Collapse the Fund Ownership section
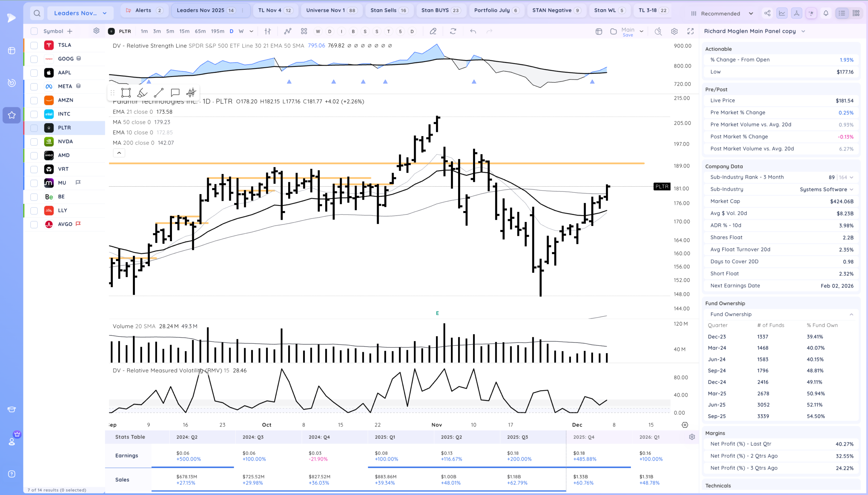 [x=851, y=315]
